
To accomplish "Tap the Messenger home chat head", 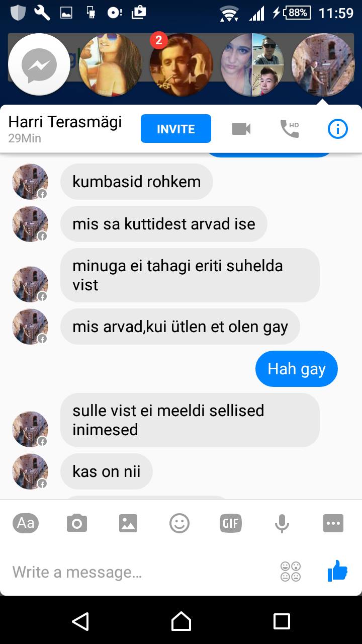I will click(39, 64).
